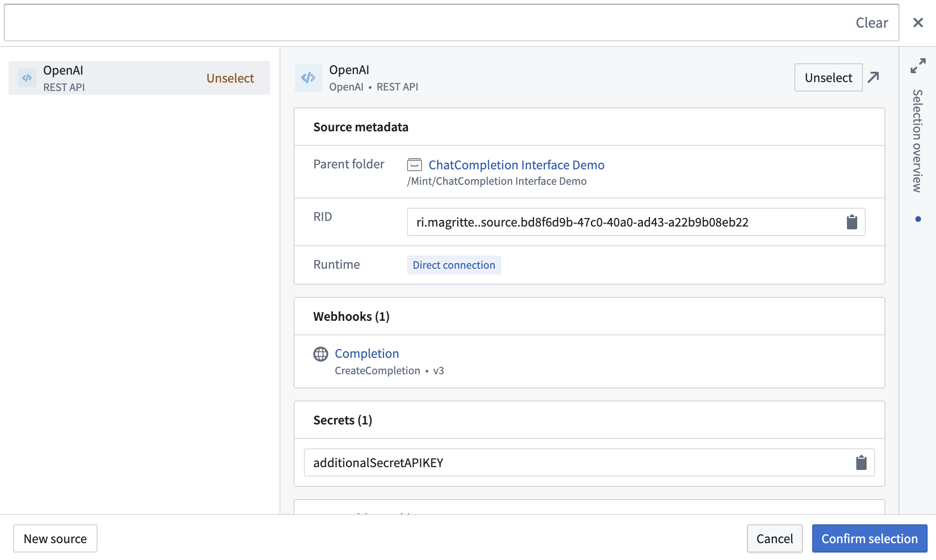This screenshot has width=936, height=560.
Task: Click the REST API icon in left list
Action: (27, 78)
